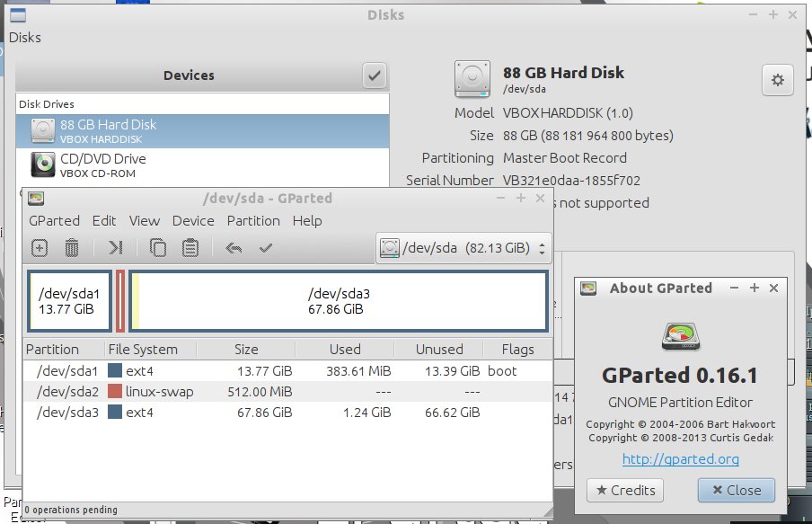The image size is (812, 524).
Task: Click the Size column header
Action: (x=246, y=350)
